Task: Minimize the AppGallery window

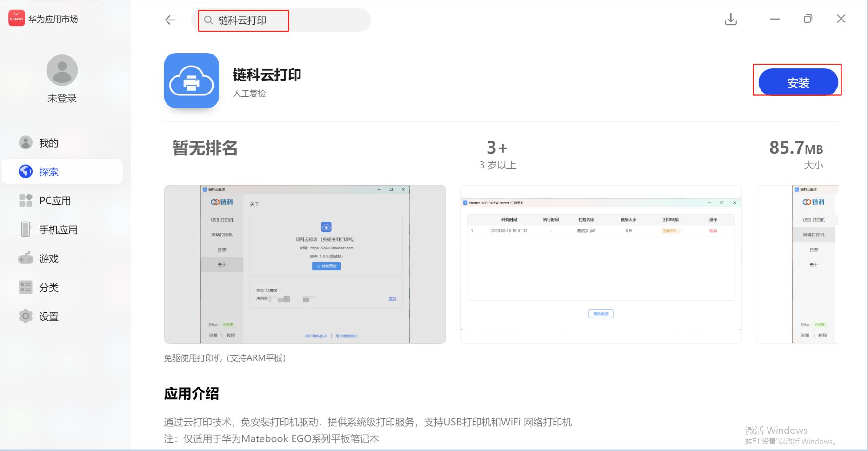Action: point(775,19)
